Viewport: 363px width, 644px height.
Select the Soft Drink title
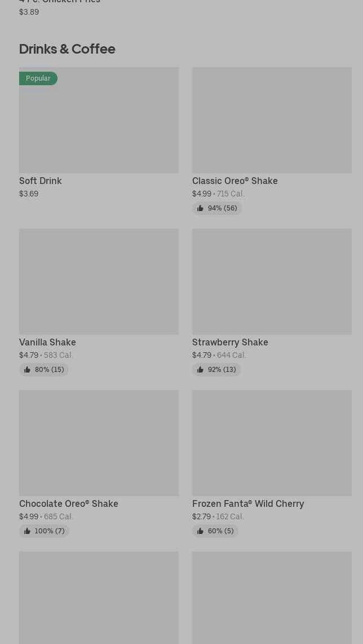(41, 181)
